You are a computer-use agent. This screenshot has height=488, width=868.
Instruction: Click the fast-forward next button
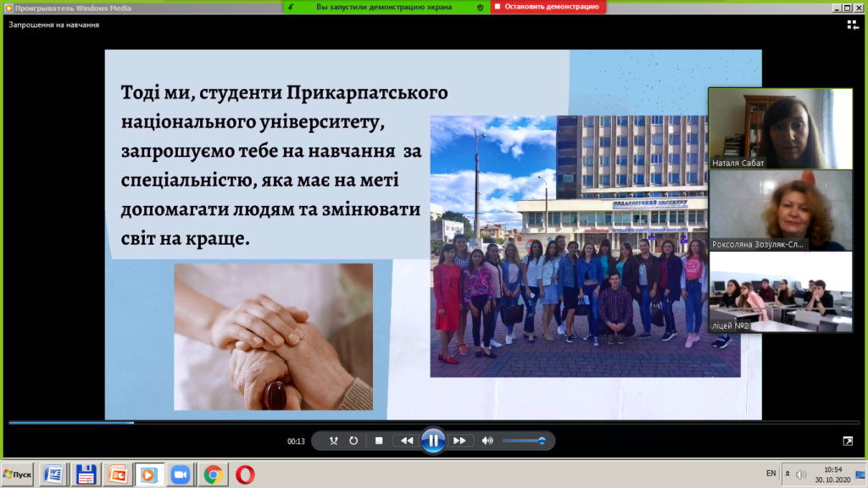[459, 441]
